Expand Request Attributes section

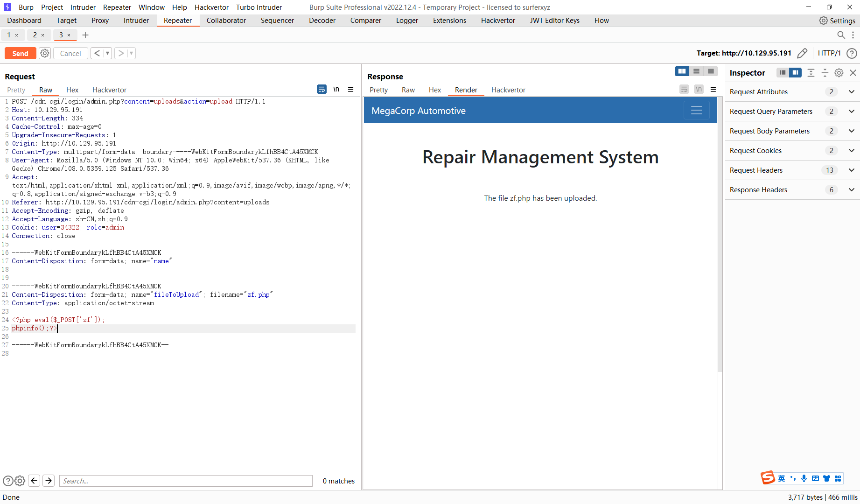[x=792, y=92]
